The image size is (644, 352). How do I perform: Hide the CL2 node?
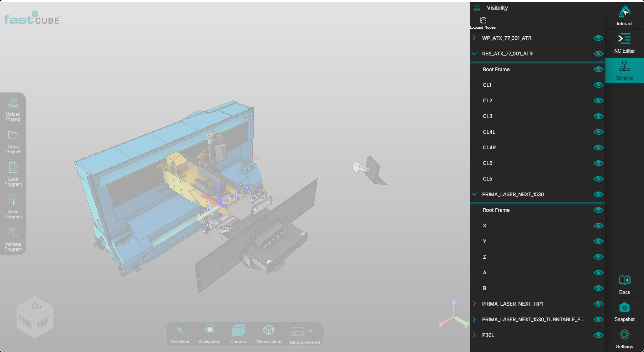598,100
